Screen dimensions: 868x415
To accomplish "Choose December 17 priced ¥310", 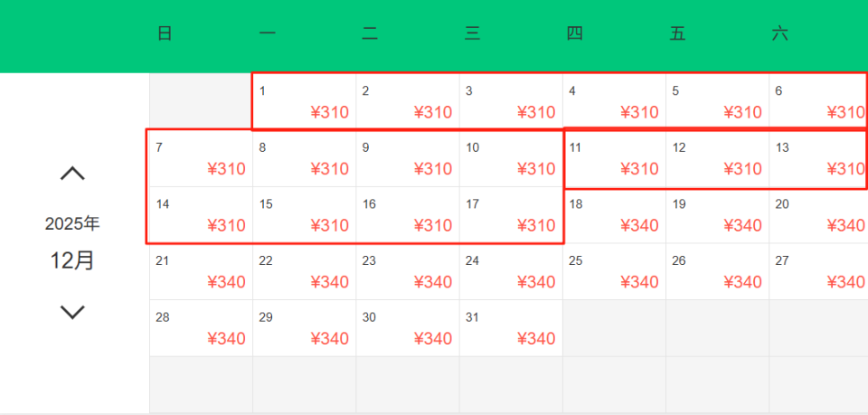I will point(511,215).
